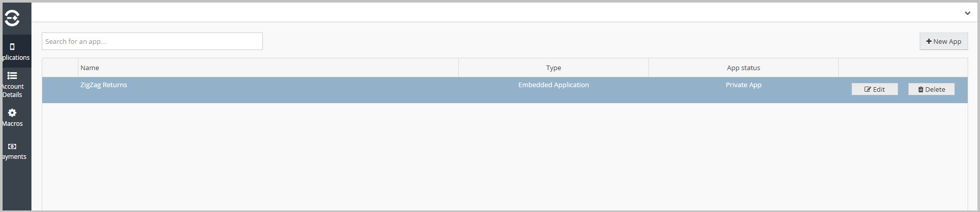Viewport: 980px width, 212px height.
Task: Click the plus icon on New App
Action: coord(929,41)
